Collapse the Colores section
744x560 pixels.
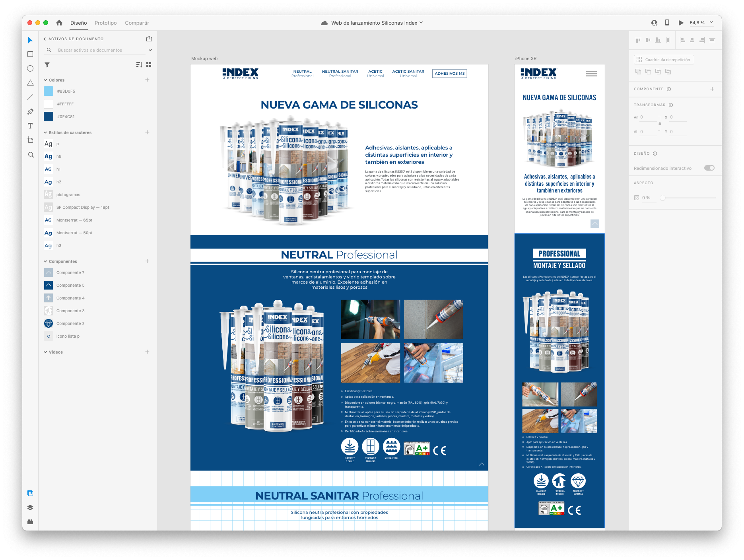point(45,80)
